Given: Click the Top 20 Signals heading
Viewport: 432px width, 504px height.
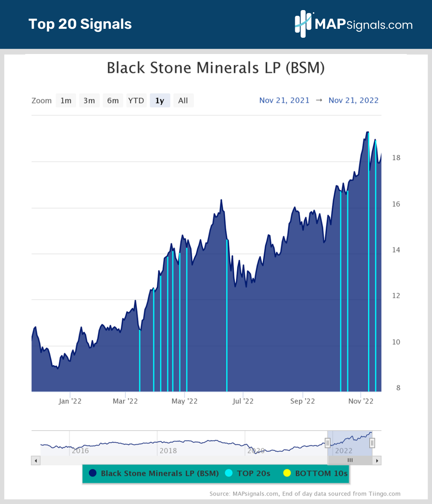Looking at the screenshot, I should pyautogui.click(x=80, y=24).
